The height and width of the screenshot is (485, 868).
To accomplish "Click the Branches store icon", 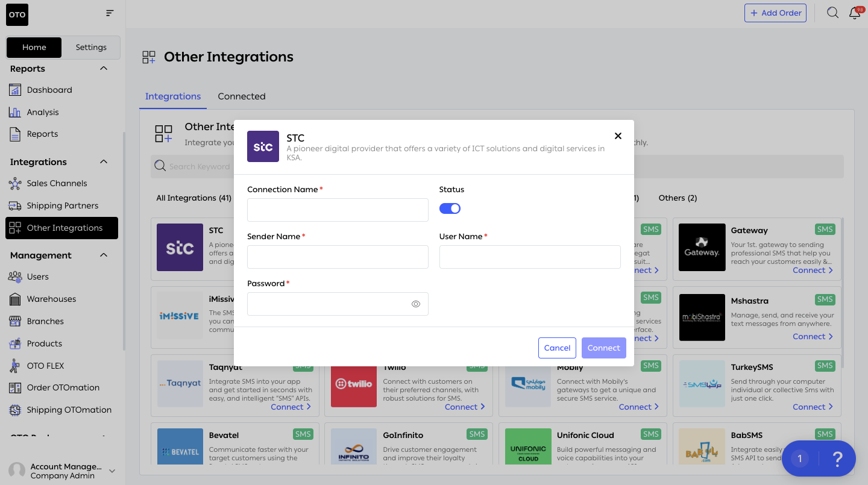I will 16,321.
